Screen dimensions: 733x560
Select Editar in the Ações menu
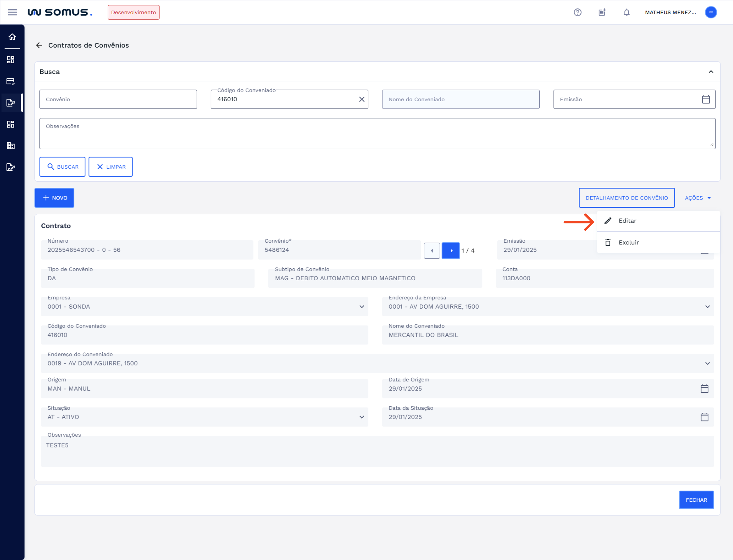(x=627, y=221)
